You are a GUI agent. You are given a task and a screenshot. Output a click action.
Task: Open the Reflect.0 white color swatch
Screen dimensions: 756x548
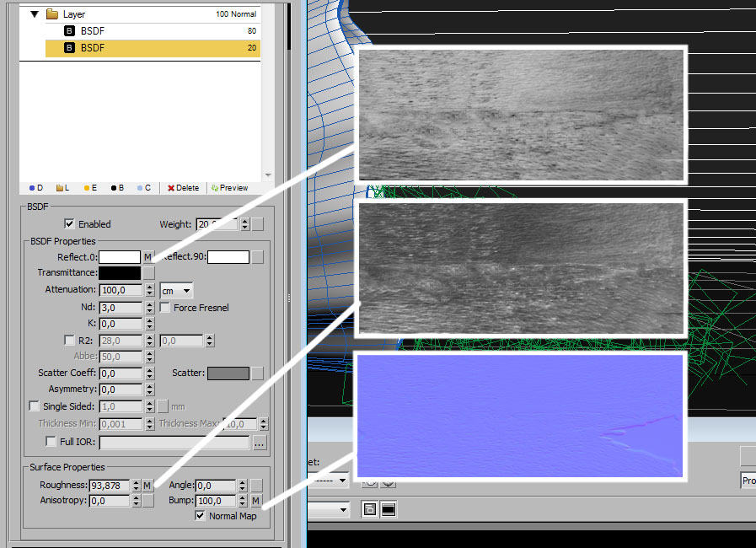click(120, 257)
